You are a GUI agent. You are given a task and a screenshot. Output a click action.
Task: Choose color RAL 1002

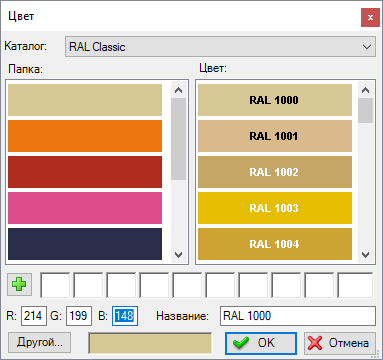[x=275, y=172]
